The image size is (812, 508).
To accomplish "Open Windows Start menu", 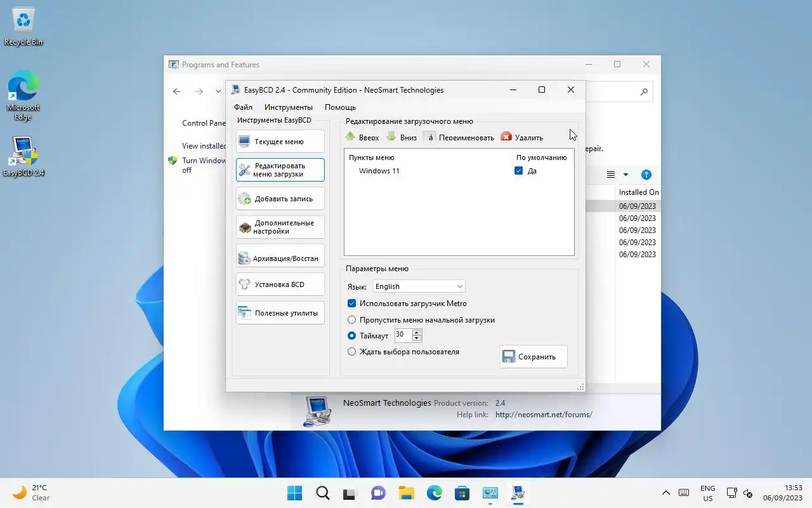I will pos(294,493).
